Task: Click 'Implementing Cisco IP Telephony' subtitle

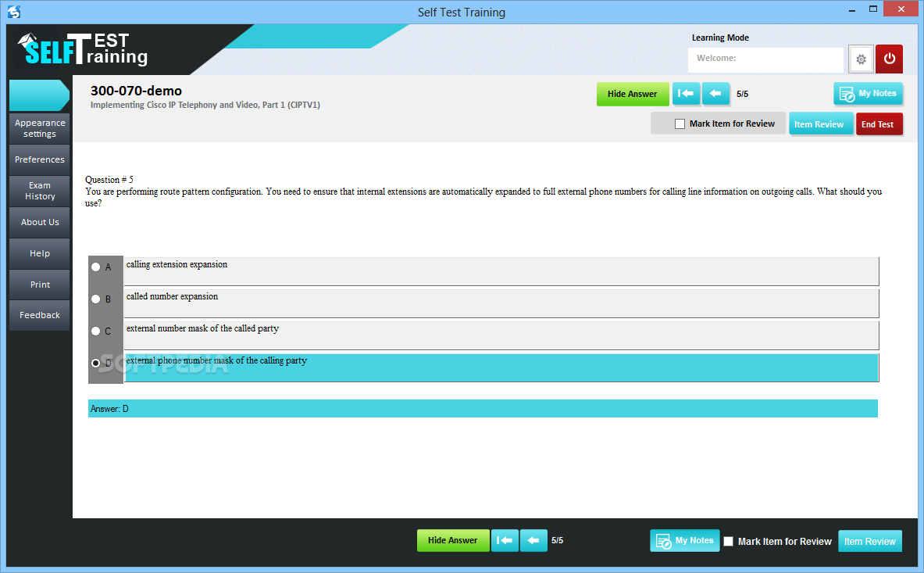Action: [x=205, y=105]
